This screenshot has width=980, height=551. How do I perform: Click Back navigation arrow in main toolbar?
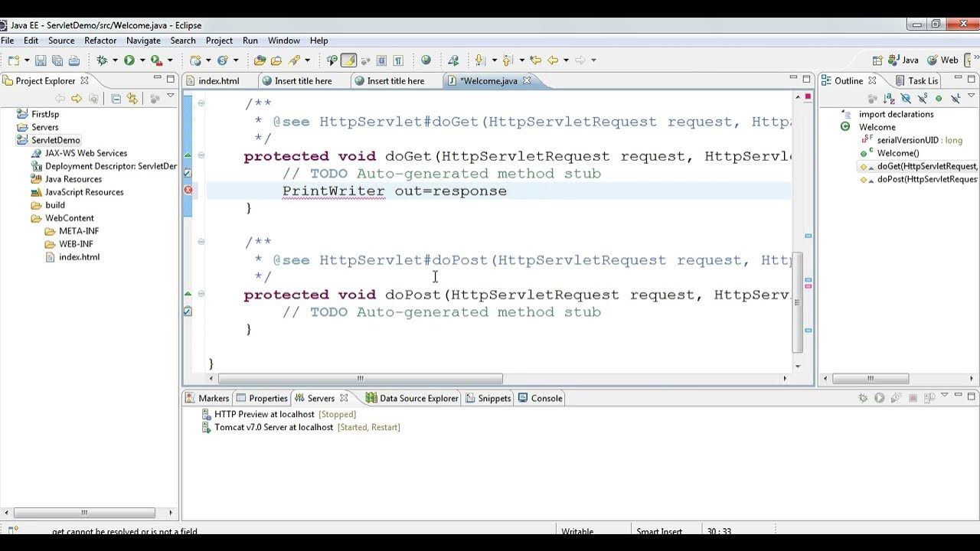[553, 60]
